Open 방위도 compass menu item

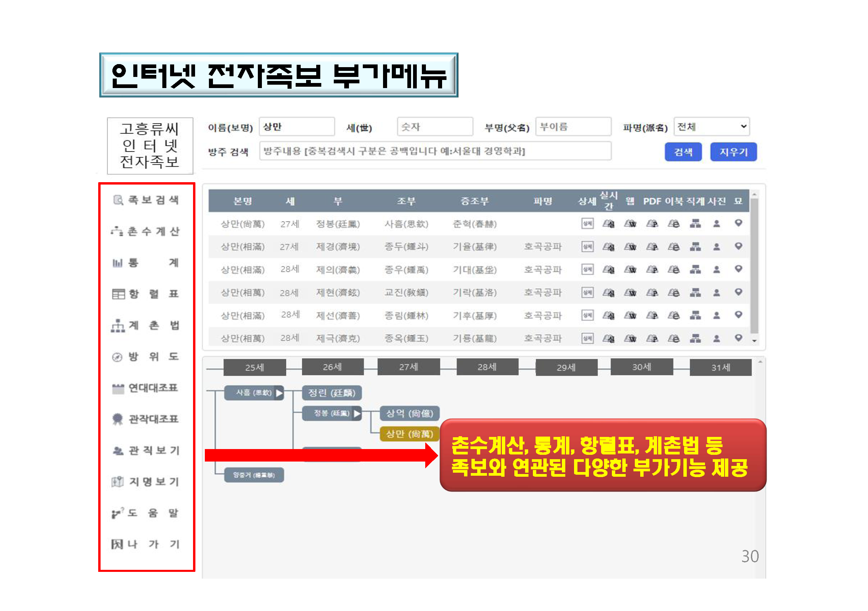click(x=145, y=356)
